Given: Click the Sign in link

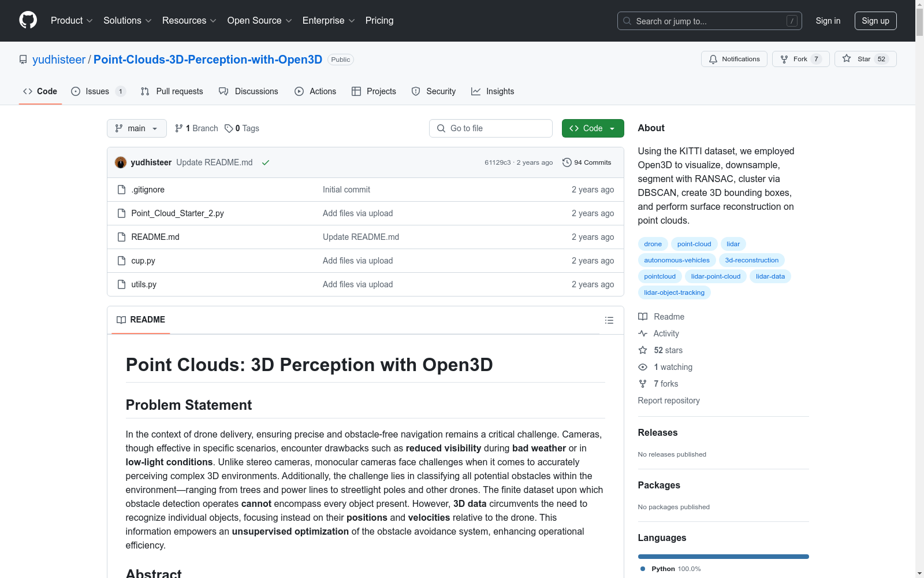Looking at the screenshot, I should tap(828, 21).
